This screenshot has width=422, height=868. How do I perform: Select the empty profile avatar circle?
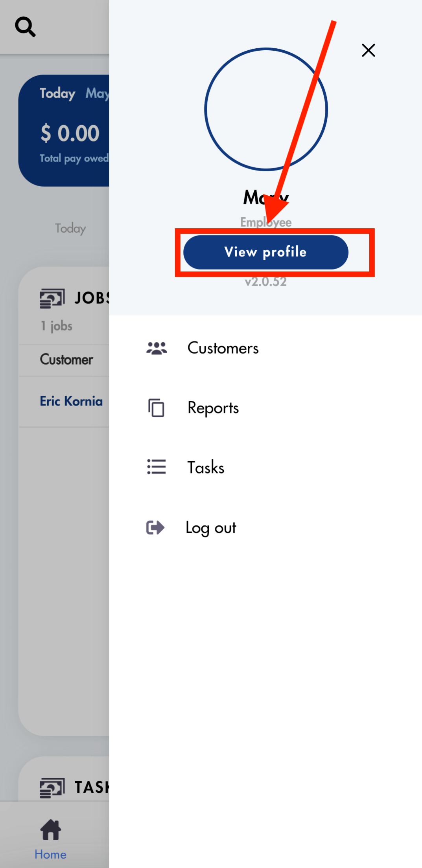266,109
